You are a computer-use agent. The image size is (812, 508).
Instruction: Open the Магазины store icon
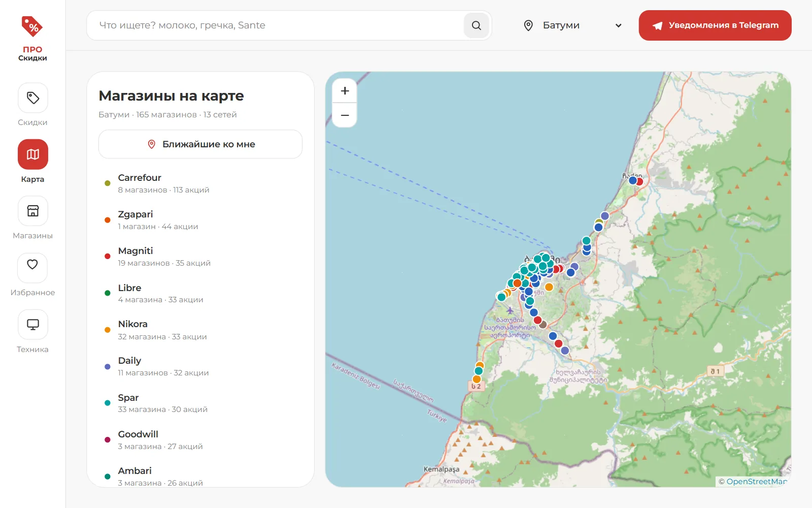pos(32,211)
